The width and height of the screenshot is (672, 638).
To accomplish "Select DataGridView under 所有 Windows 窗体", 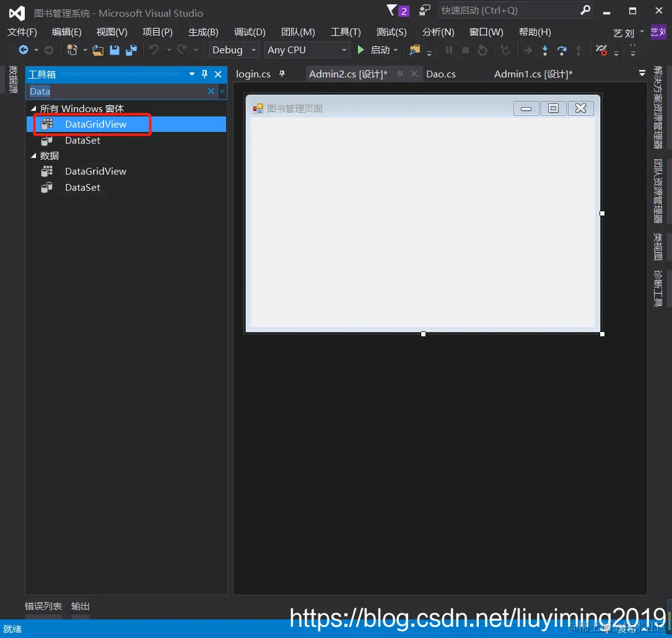I will click(126, 125).
